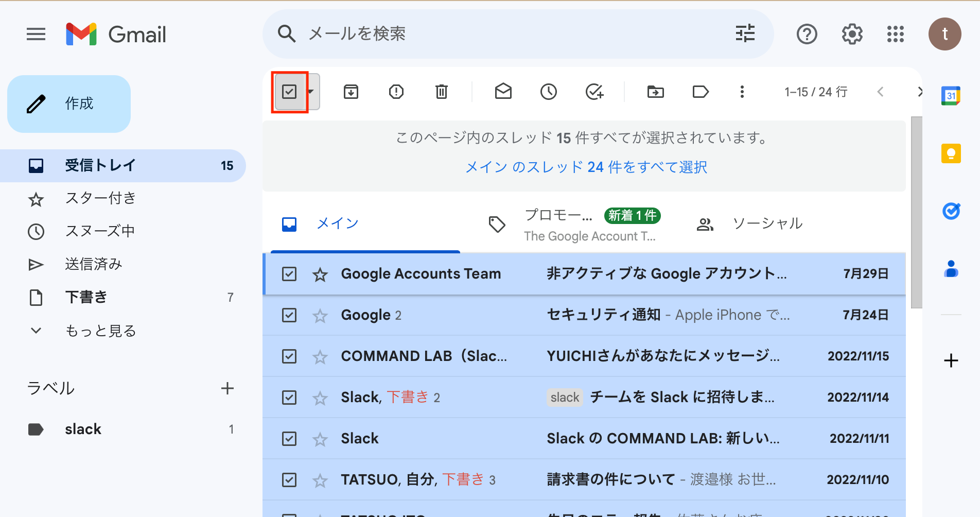The image size is (980, 517).
Task: Apply a label using the label icon
Action: point(701,92)
